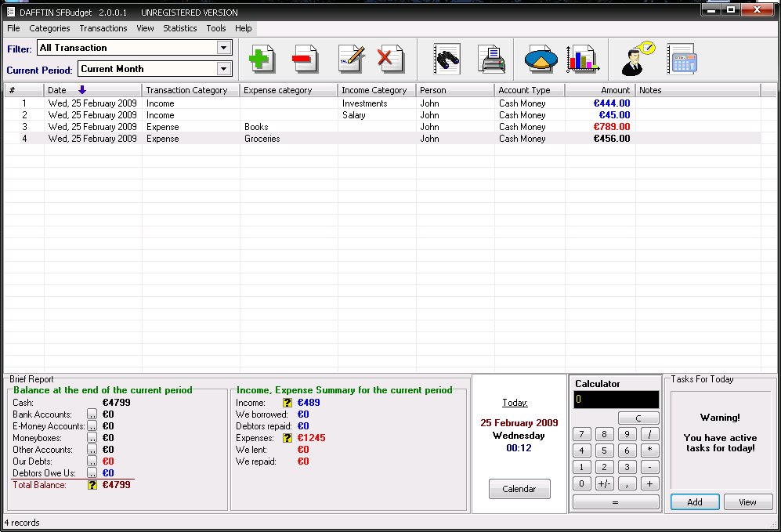Click calculator digit 0

581,483
